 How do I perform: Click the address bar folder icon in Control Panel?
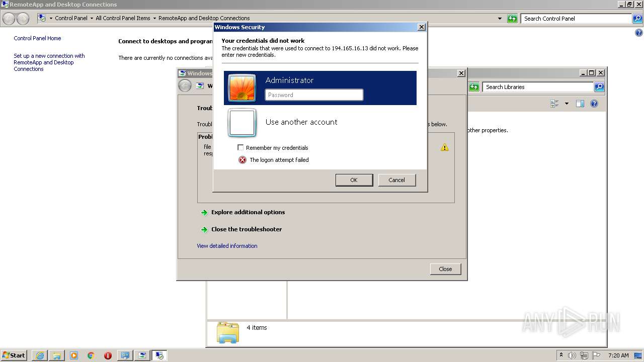pos(42,18)
